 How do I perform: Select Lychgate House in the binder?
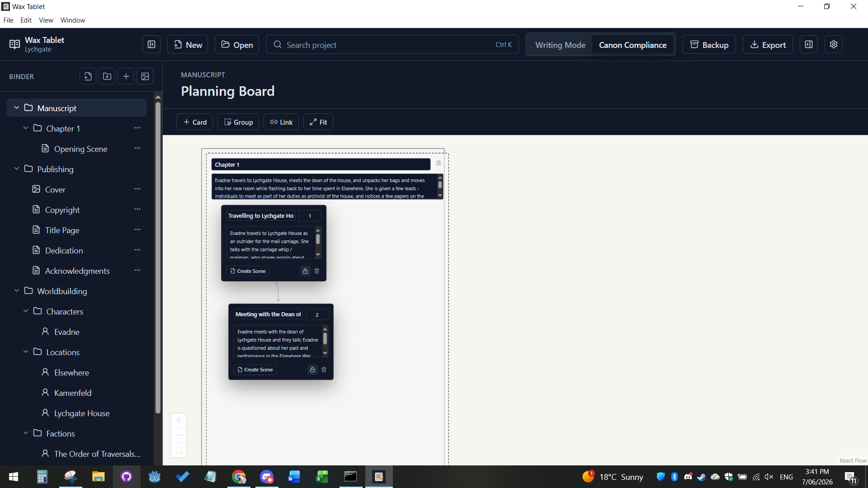pos(81,413)
